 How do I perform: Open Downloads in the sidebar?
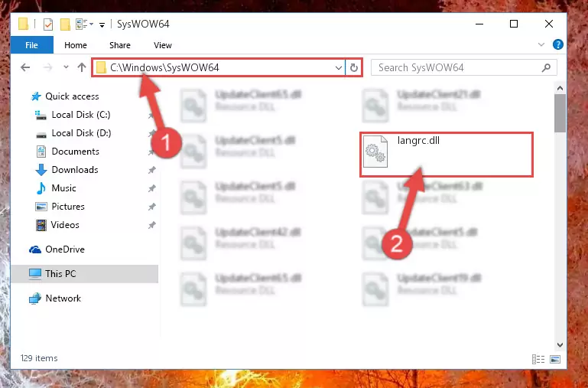75,170
